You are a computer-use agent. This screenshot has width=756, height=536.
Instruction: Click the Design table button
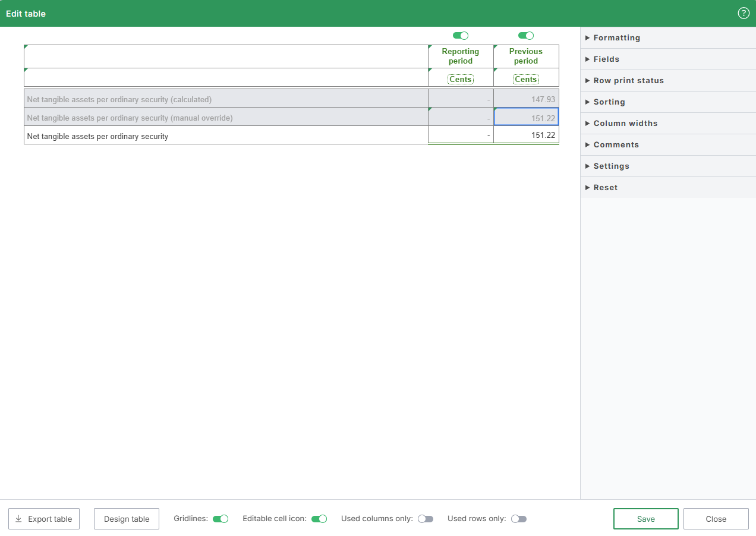coord(127,519)
